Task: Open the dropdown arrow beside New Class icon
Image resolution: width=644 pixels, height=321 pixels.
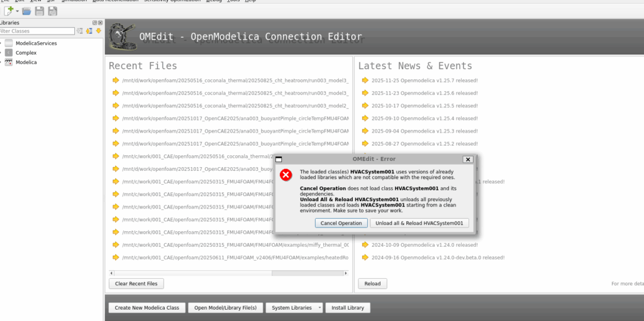Action: tap(16, 11)
